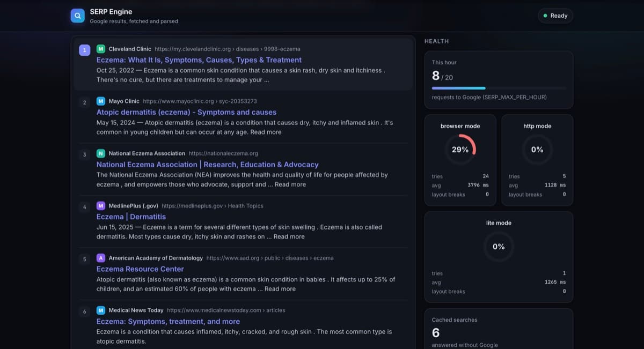The image size is (644, 349).
Task: Click the 1128 ms average value
Action: (x=555, y=185)
